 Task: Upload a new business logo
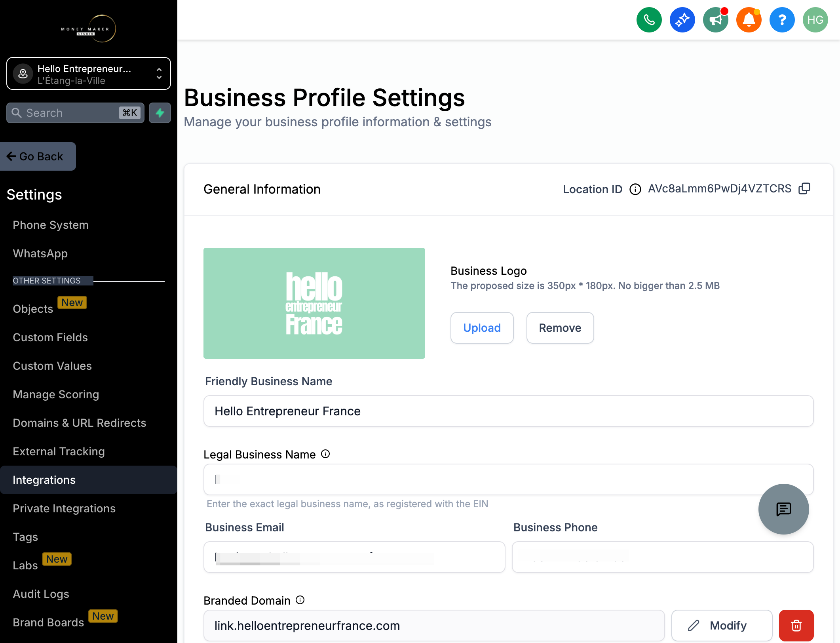pyautogui.click(x=482, y=328)
